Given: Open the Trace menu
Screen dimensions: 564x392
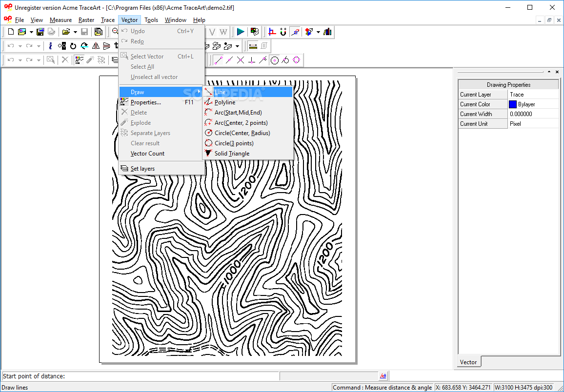Looking at the screenshot, I should pyautogui.click(x=108, y=20).
